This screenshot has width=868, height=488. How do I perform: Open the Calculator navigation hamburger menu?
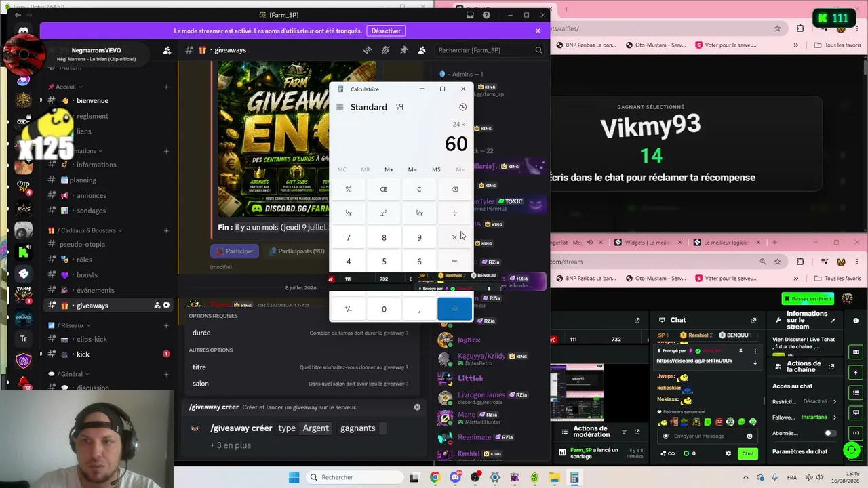click(340, 107)
